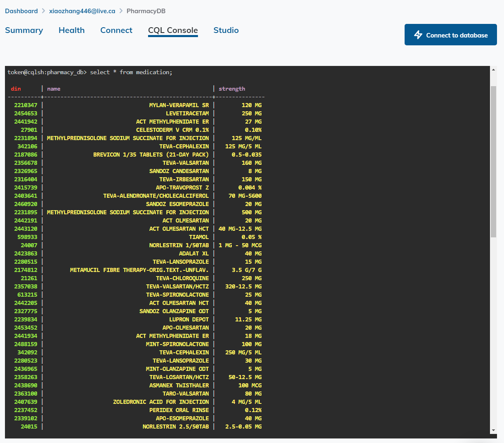This screenshot has width=504, height=443.
Task: Click din value 2441942
Action: pyautogui.click(x=26, y=122)
